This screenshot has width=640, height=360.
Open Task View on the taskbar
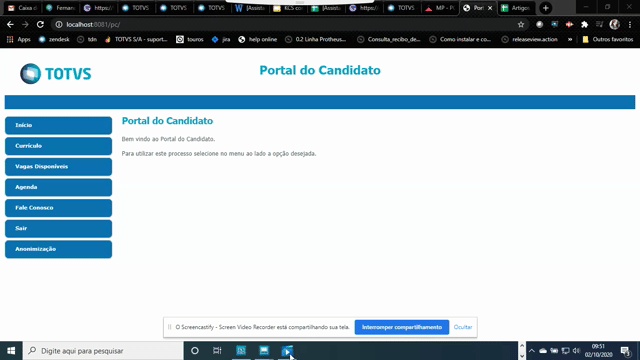click(217, 351)
